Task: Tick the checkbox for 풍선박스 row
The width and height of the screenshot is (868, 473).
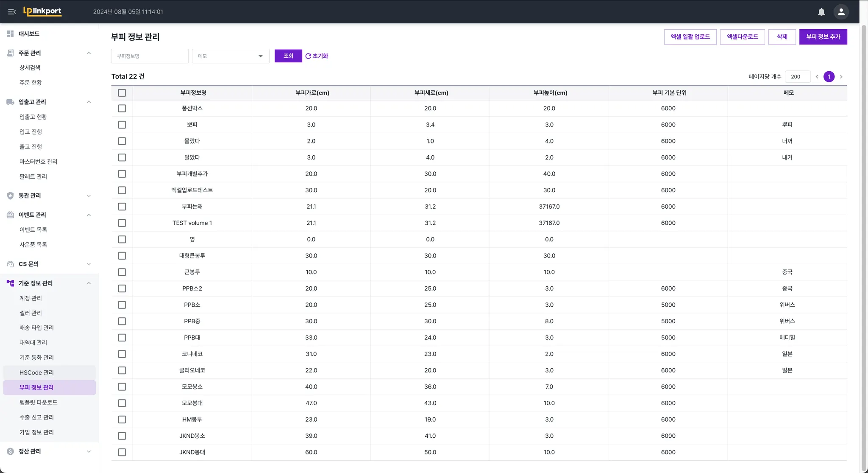Action: (x=122, y=109)
